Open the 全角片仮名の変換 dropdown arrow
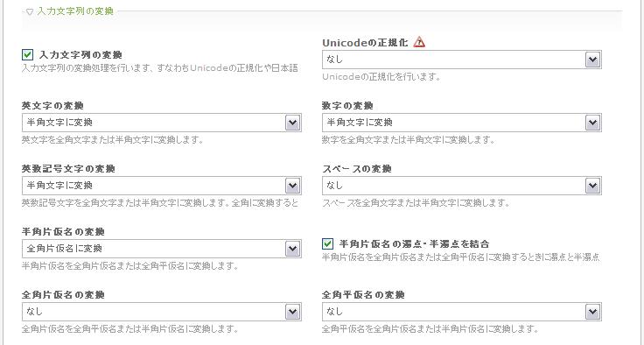The width and height of the screenshot is (644, 345). point(292,312)
